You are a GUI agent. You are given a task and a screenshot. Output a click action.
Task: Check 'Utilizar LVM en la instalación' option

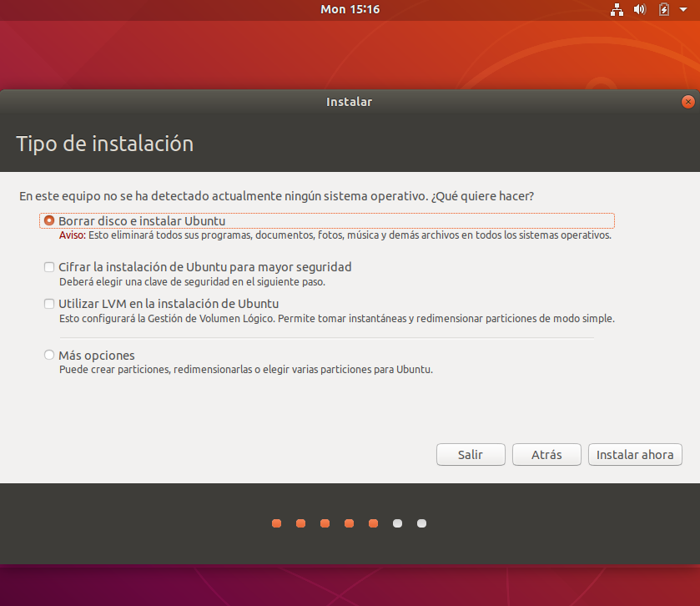coord(49,304)
